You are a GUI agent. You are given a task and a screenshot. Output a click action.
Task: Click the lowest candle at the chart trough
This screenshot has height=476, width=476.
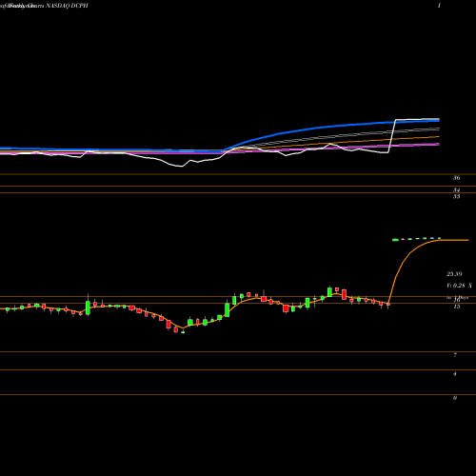click(183, 332)
